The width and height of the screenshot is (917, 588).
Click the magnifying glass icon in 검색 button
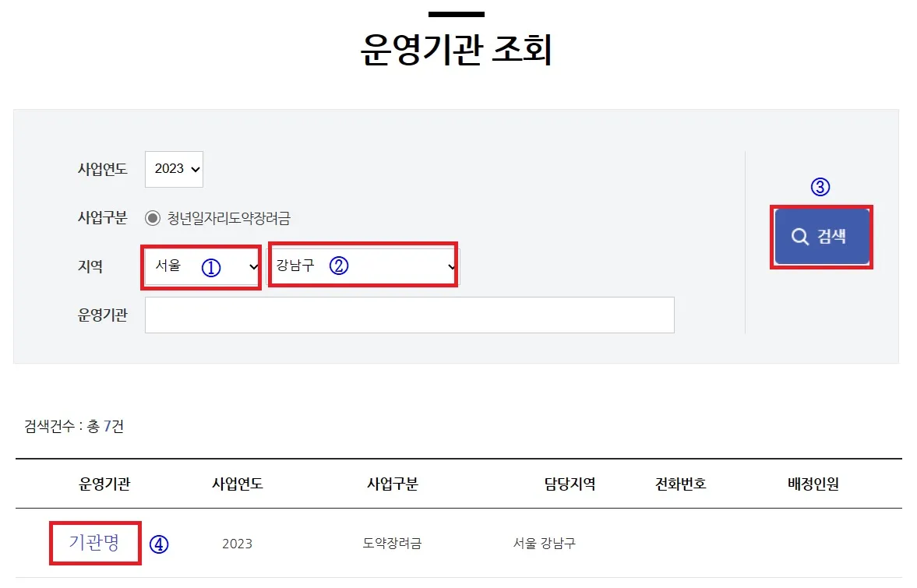tap(799, 237)
